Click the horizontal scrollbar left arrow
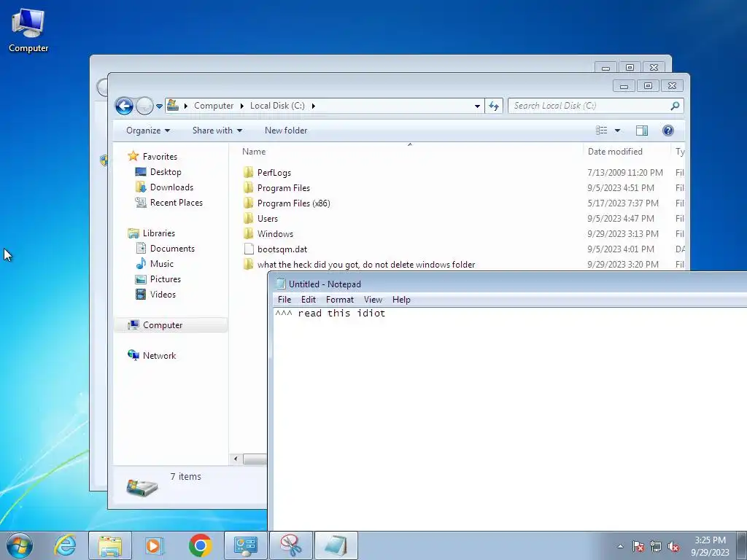747x560 pixels. [x=236, y=459]
